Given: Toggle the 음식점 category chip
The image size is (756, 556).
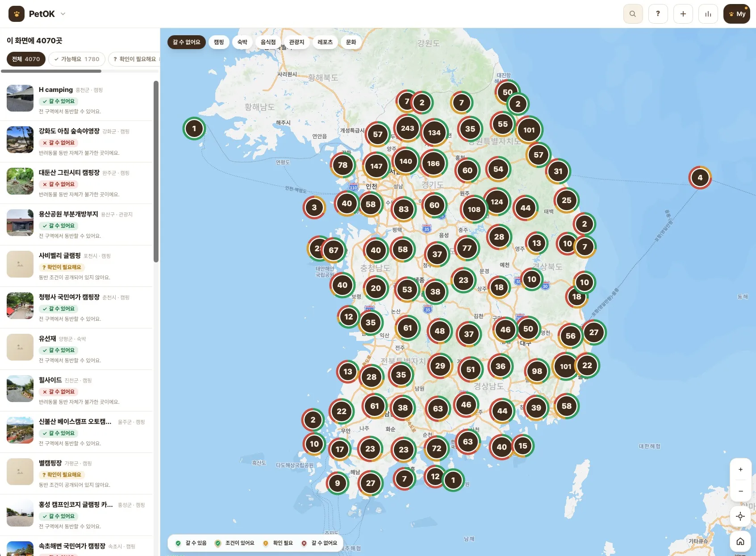Looking at the screenshot, I should [x=268, y=42].
